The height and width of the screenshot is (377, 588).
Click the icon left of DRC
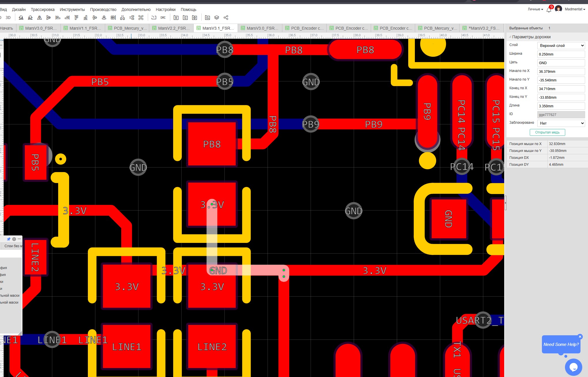[x=154, y=18]
